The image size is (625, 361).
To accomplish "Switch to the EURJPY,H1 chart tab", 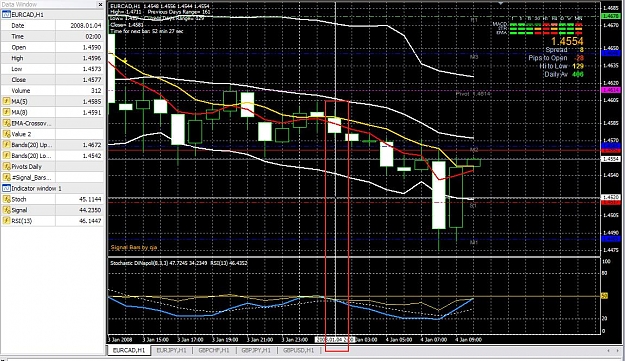I will pyautogui.click(x=171, y=350).
